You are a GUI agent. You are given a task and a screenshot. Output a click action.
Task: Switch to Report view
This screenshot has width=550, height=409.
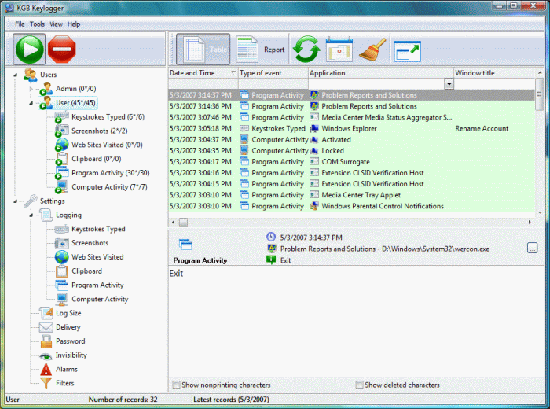[x=261, y=49]
